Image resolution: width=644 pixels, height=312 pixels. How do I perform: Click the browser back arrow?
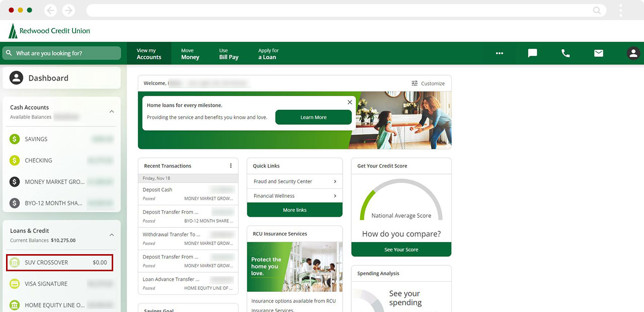pos(50,10)
